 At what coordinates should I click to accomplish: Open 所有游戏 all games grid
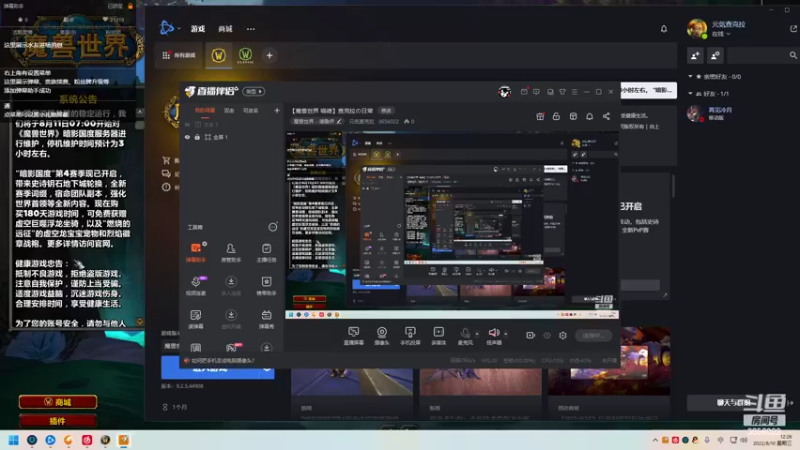[179, 55]
